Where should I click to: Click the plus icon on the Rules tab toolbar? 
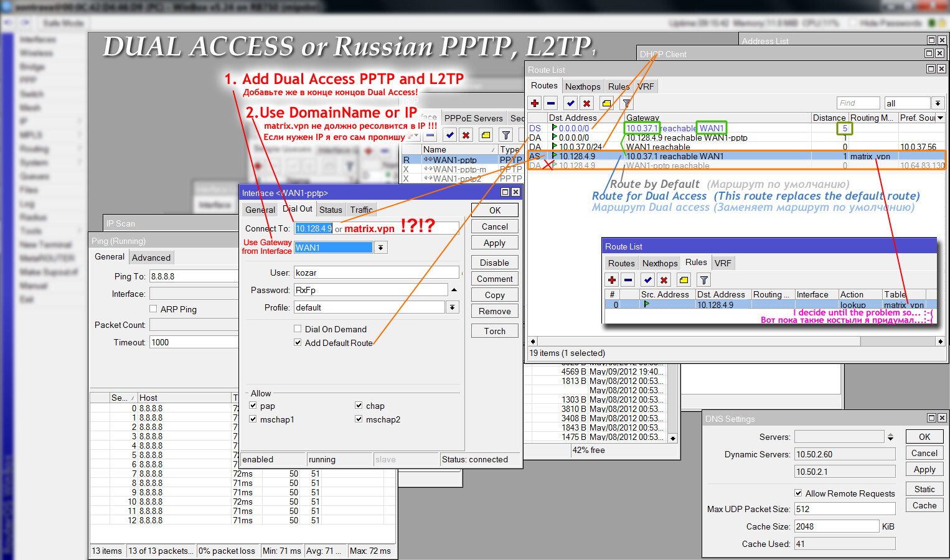(611, 279)
